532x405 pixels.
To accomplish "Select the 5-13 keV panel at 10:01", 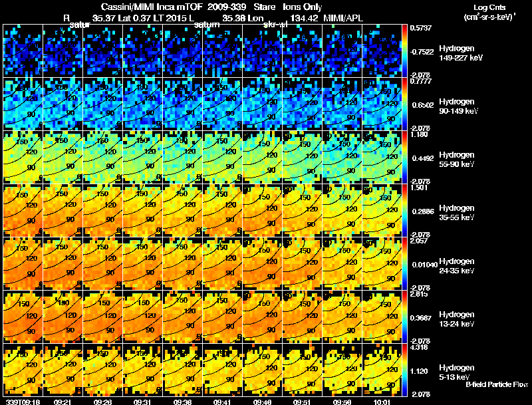I will tap(382, 370).
